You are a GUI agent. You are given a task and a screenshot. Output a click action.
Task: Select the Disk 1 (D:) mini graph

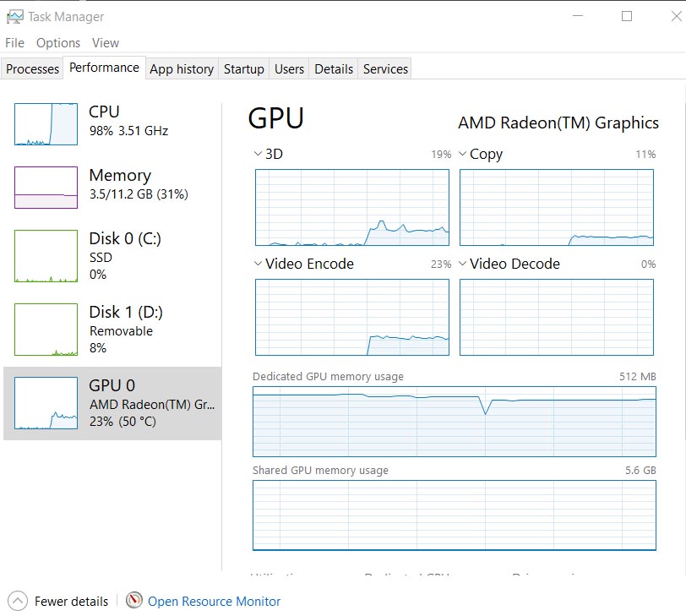coord(46,330)
